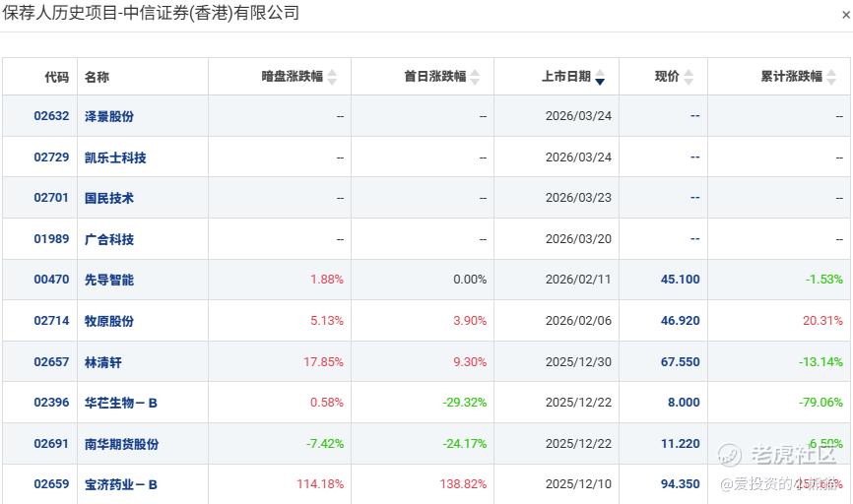
Task: Open 国民技术 stock details
Action: [108, 198]
